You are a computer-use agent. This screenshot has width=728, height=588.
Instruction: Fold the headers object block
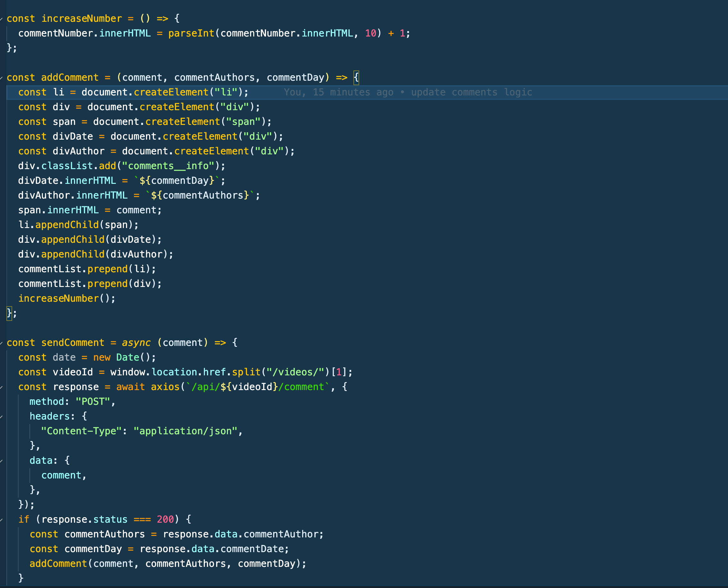click(2, 417)
